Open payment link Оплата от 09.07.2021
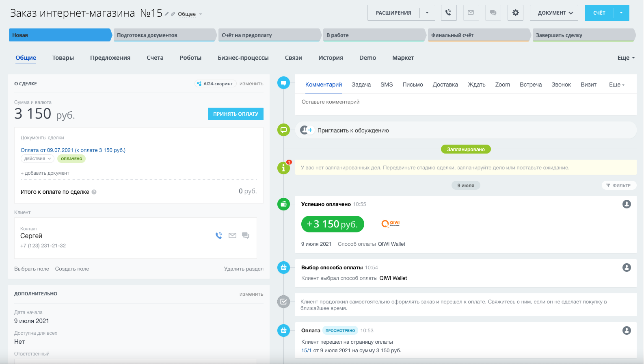The width and height of the screenshot is (644, 364). point(73,150)
